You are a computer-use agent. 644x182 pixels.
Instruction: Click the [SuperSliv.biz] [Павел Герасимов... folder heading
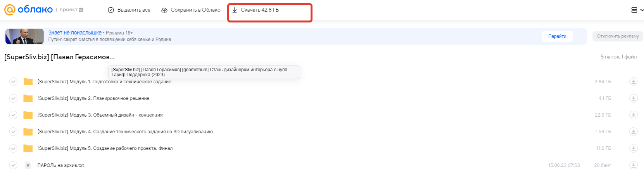point(59,57)
